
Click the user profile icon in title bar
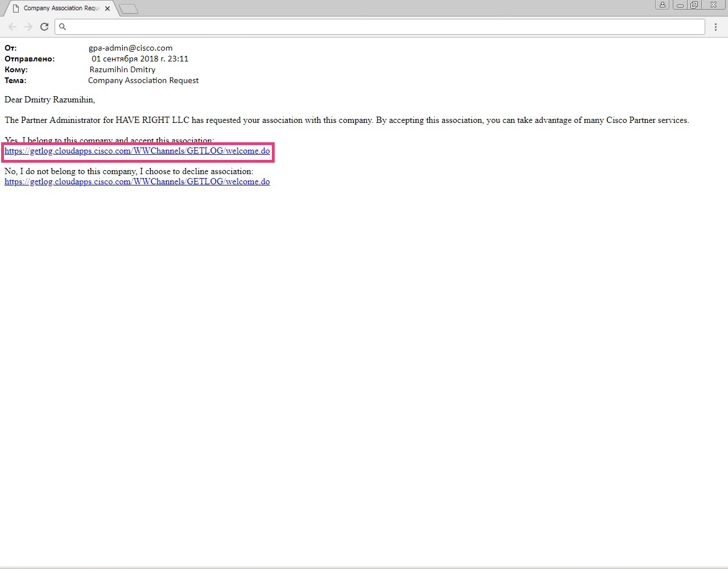(663, 5)
